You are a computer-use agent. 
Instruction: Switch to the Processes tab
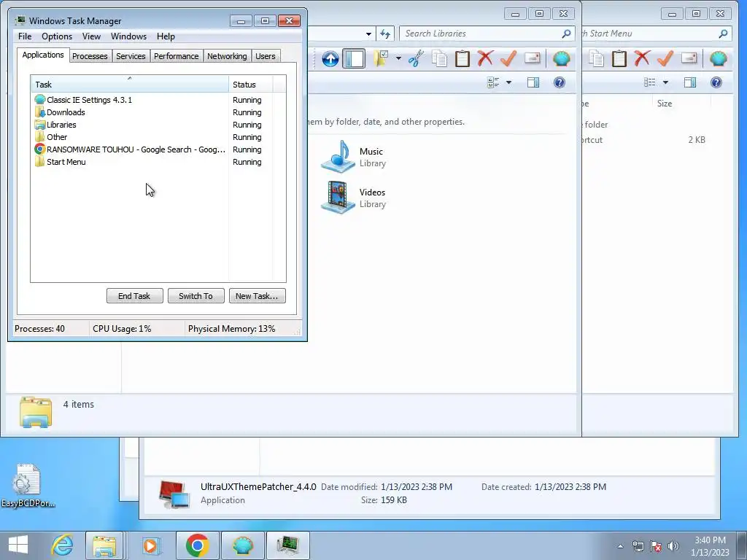(x=90, y=56)
